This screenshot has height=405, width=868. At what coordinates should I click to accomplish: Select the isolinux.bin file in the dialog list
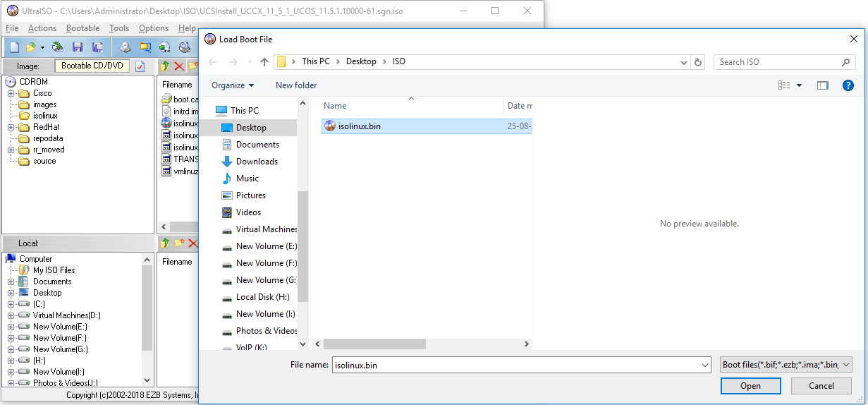tap(427, 126)
